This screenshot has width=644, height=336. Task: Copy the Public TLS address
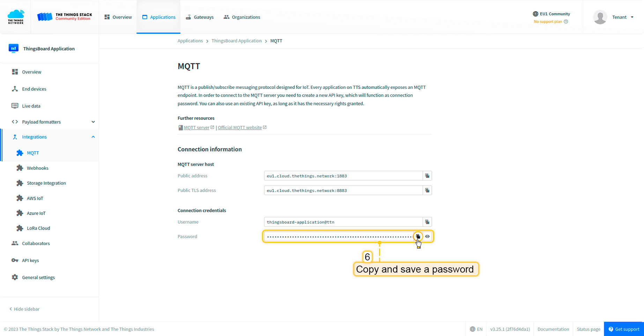(x=427, y=190)
